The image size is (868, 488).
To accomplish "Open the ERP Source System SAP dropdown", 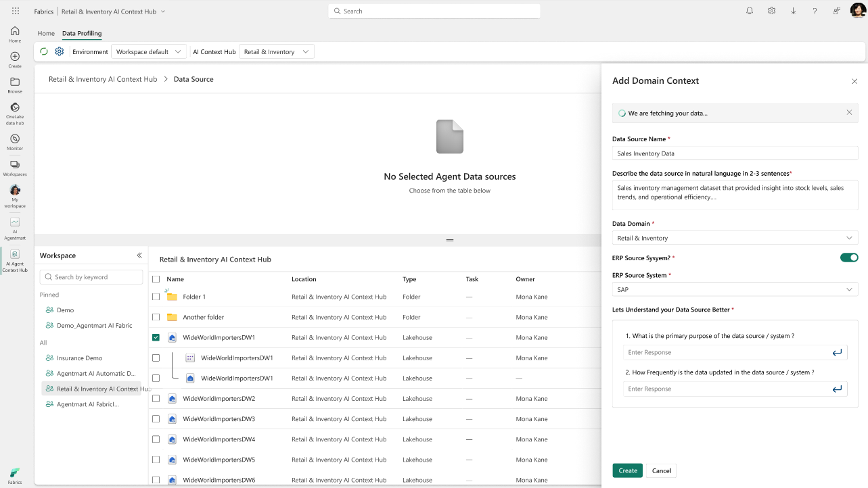I will 735,289.
